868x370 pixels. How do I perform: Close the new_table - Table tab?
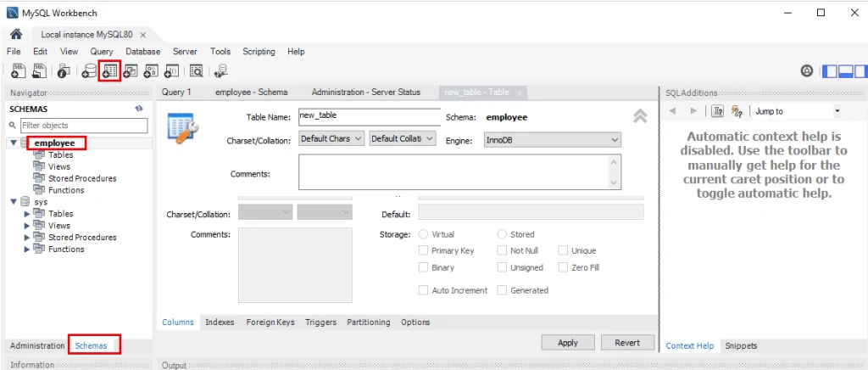[x=520, y=93]
